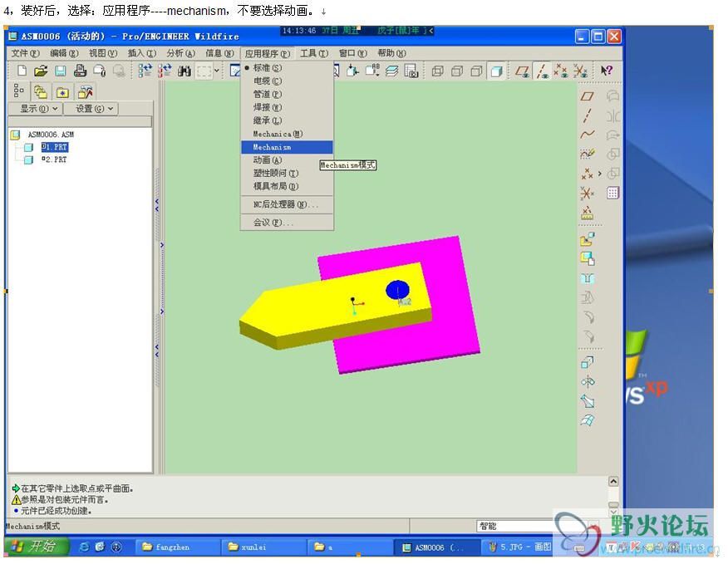The height and width of the screenshot is (564, 728).
Task: Switch to no hidden display mode
Action: coord(476,71)
